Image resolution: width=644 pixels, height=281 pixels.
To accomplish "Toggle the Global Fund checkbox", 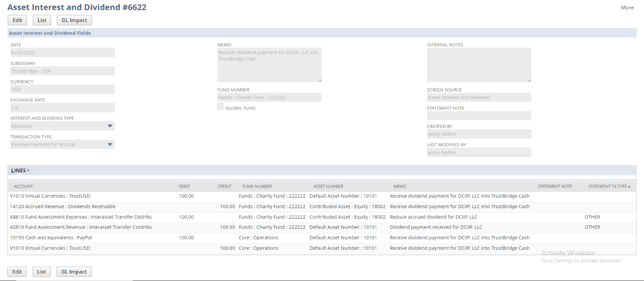I will (220, 107).
